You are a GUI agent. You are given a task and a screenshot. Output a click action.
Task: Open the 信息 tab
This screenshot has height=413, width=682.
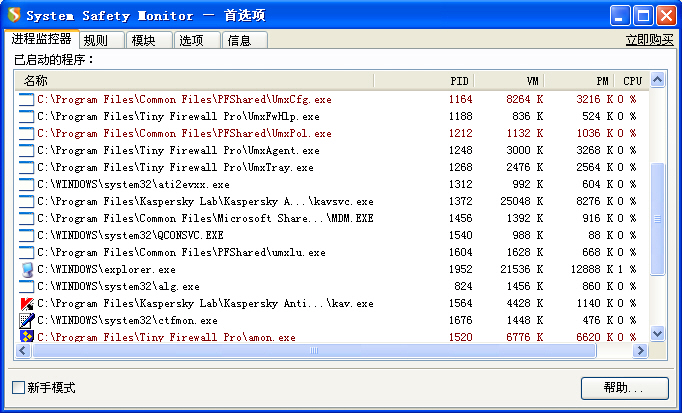click(245, 40)
